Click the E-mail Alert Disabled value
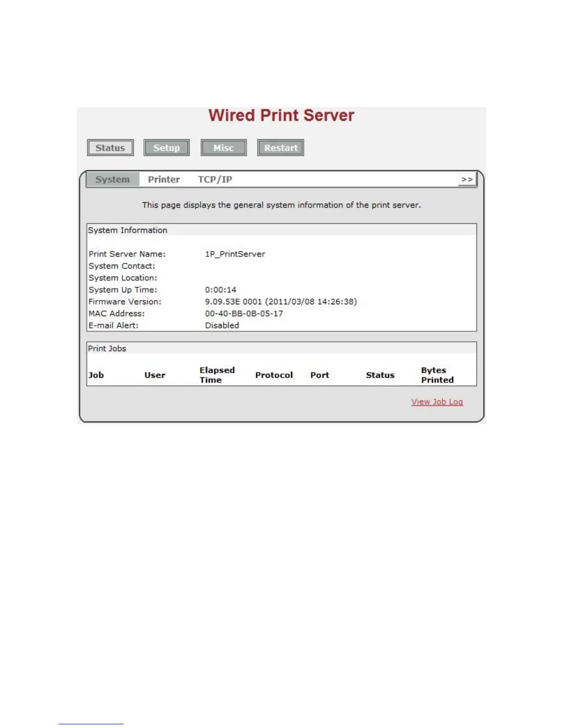Screen dimensions: 563x728 point(222,325)
